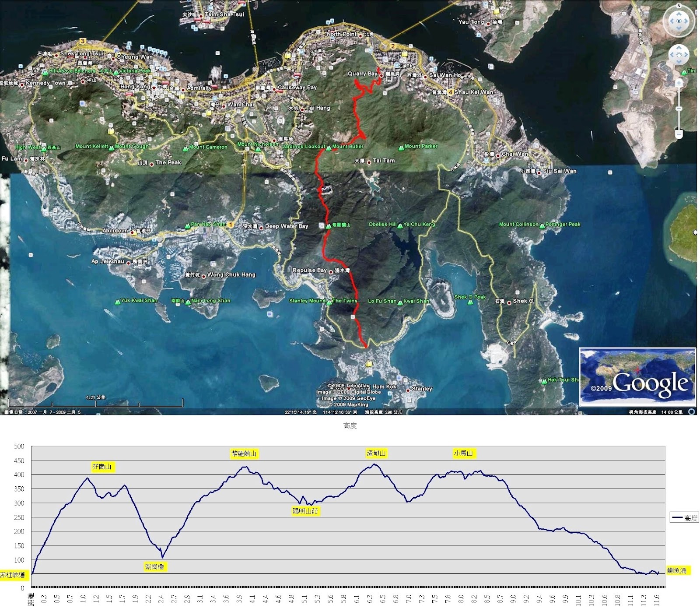Click the Stanley place label
The height and width of the screenshot is (608, 700).
click(x=422, y=389)
